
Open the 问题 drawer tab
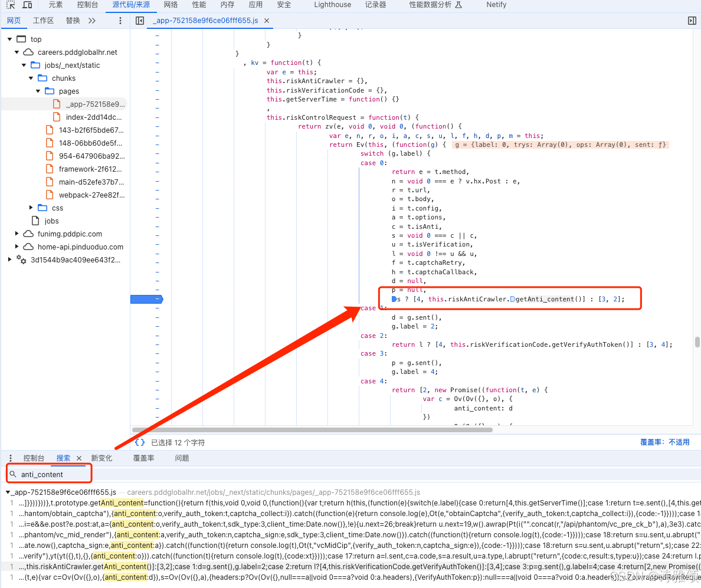click(182, 458)
